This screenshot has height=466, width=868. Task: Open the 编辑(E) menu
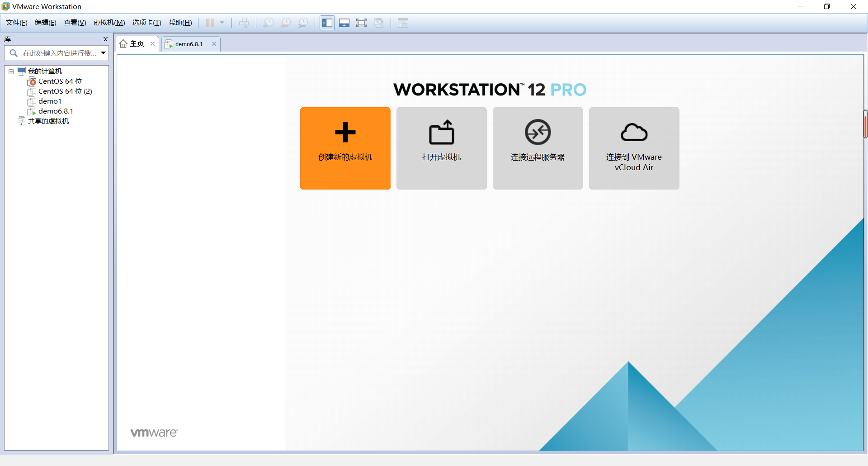coord(46,23)
